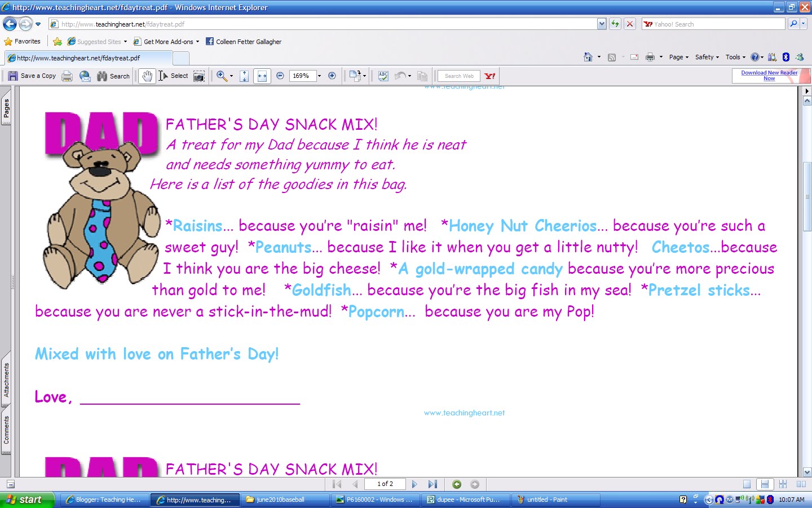812x508 pixels.
Task: Click the Zoom In magnifier tool
Action: (222, 76)
